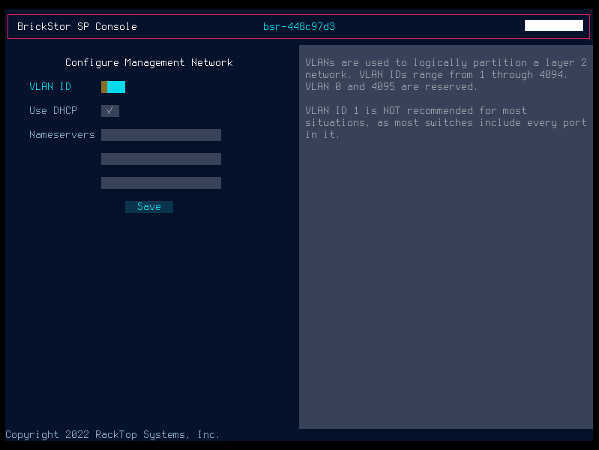Click the Configure Management Network heading

(149, 63)
